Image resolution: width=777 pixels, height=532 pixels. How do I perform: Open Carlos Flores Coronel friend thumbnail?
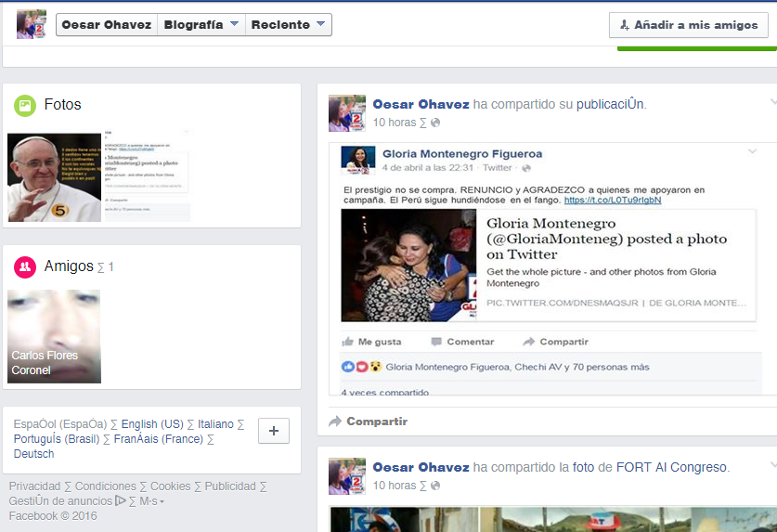coord(54,336)
